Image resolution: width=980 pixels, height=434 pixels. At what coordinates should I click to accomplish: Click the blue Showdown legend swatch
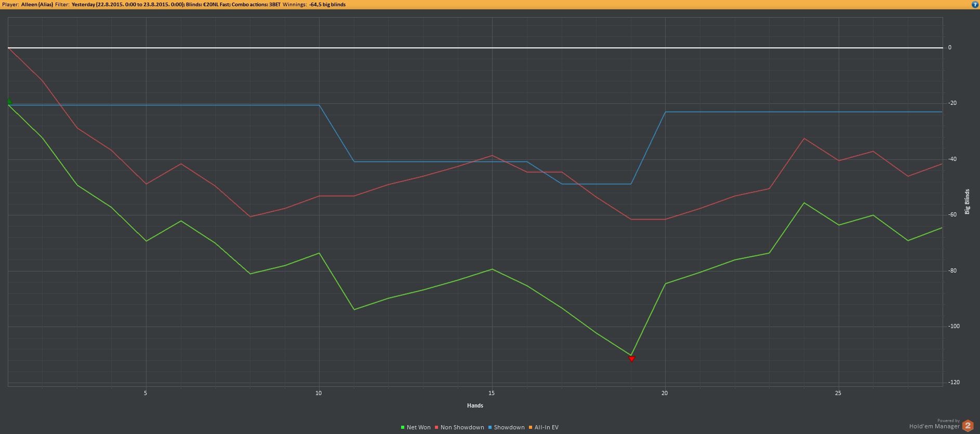point(490,427)
